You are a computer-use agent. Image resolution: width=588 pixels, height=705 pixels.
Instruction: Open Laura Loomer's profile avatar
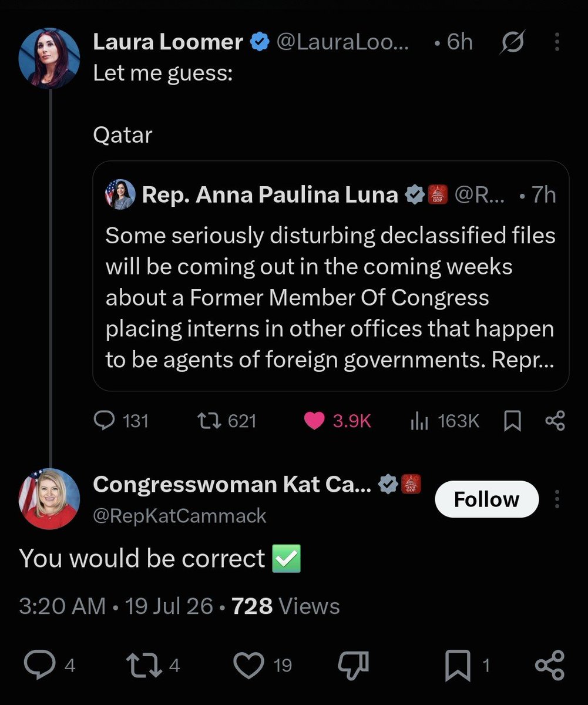pyautogui.click(x=49, y=58)
